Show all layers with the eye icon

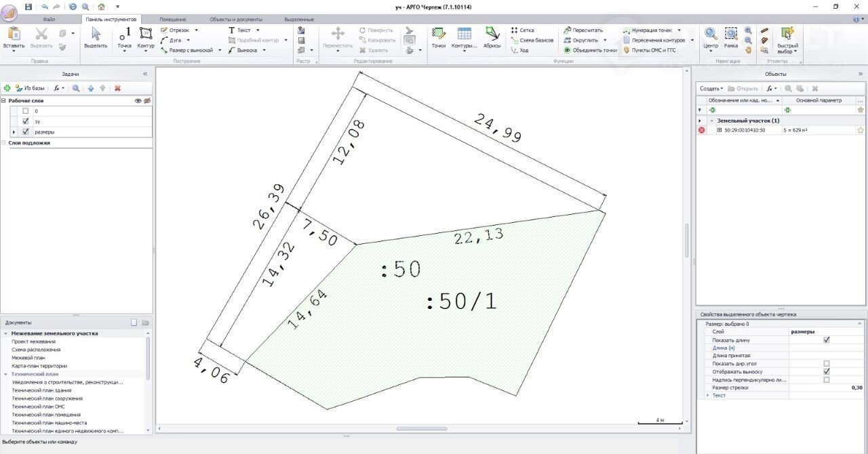(x=138, y=100)
